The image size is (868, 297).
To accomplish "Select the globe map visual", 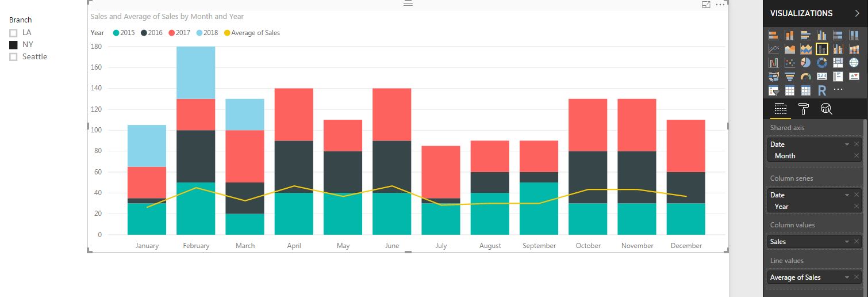I will [x=854, y=63].
